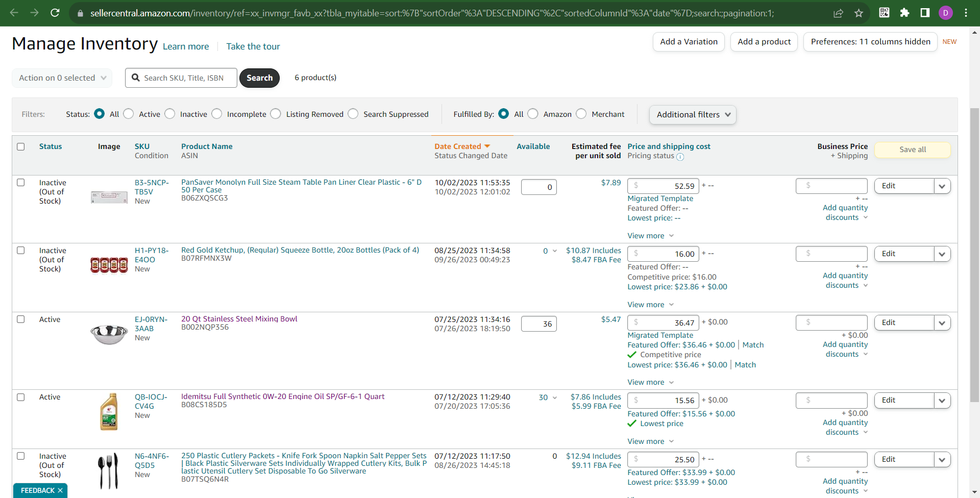Open the Extensions puzzle icon

pos(904,13)
